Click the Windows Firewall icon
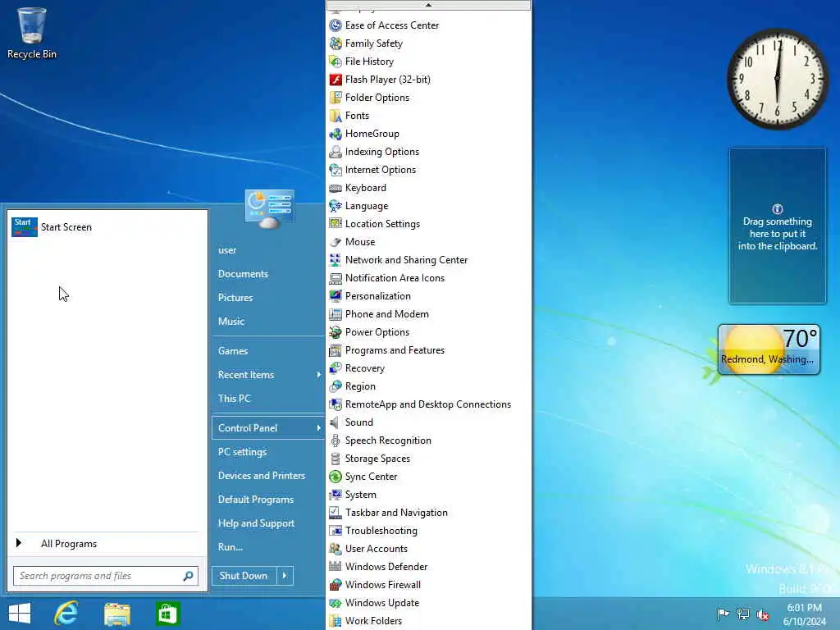840x630 pixels. (x=336, y=585)
